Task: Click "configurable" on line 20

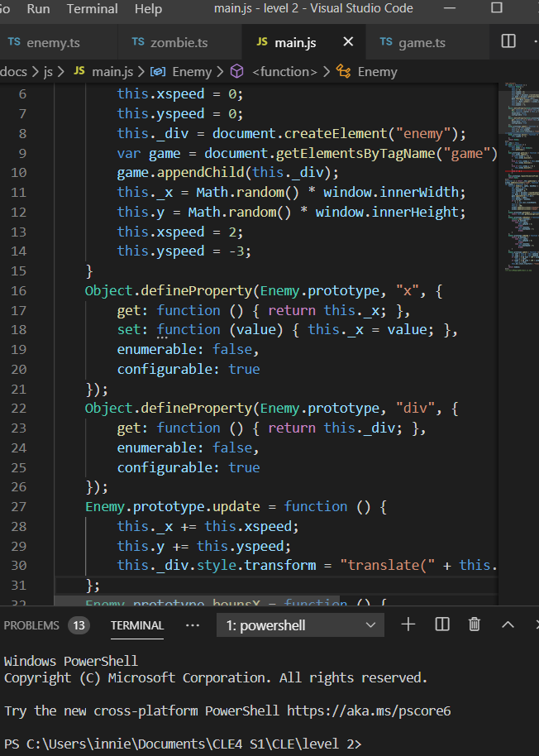Action: click(165, 370)
